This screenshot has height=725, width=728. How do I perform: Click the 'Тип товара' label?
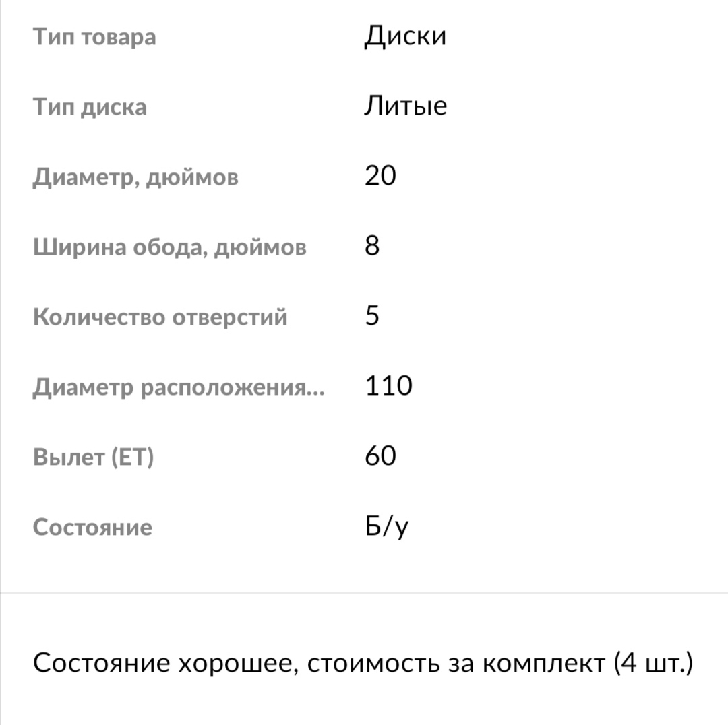(94, 36)
